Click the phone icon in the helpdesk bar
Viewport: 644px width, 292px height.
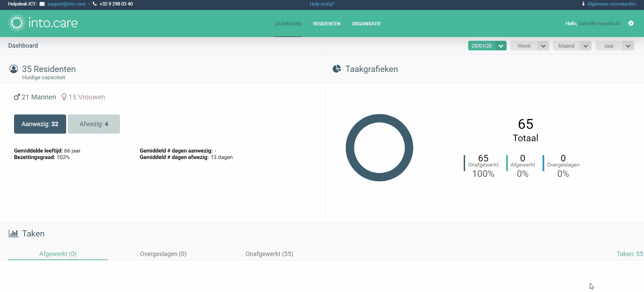click(x=95, y=4)
